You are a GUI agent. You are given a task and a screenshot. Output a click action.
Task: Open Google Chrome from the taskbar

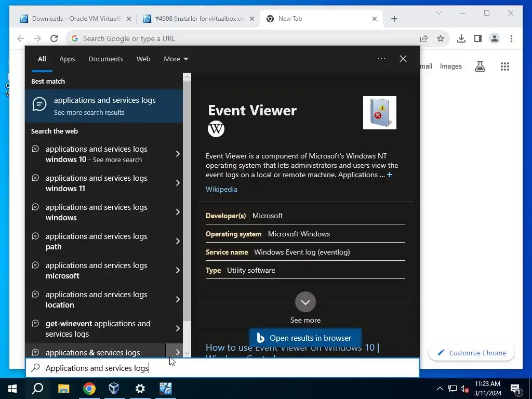(89, 389)
